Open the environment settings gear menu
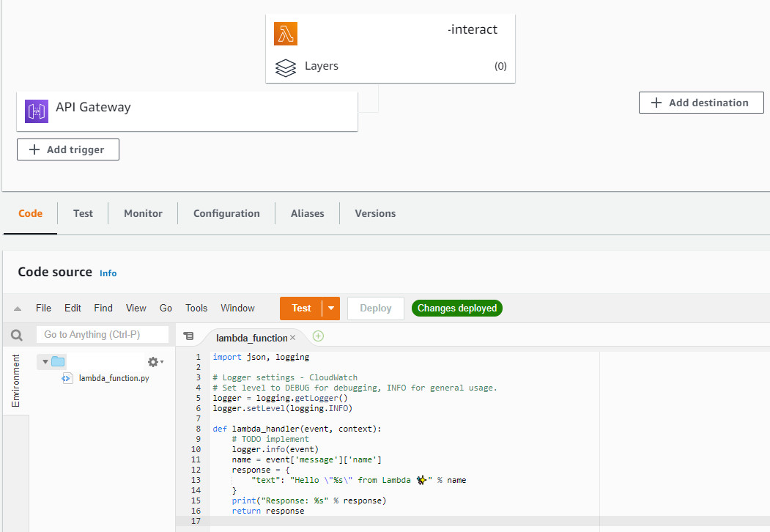The width and height of the screenshot is (770, 532). tap(155, 362)
